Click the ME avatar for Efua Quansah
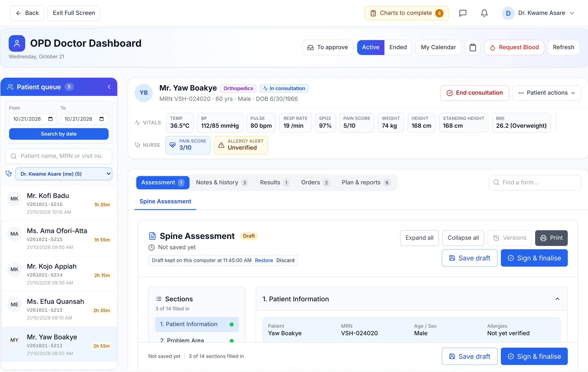The height and width of the screenshot is (372, 588). click(14, 305)
